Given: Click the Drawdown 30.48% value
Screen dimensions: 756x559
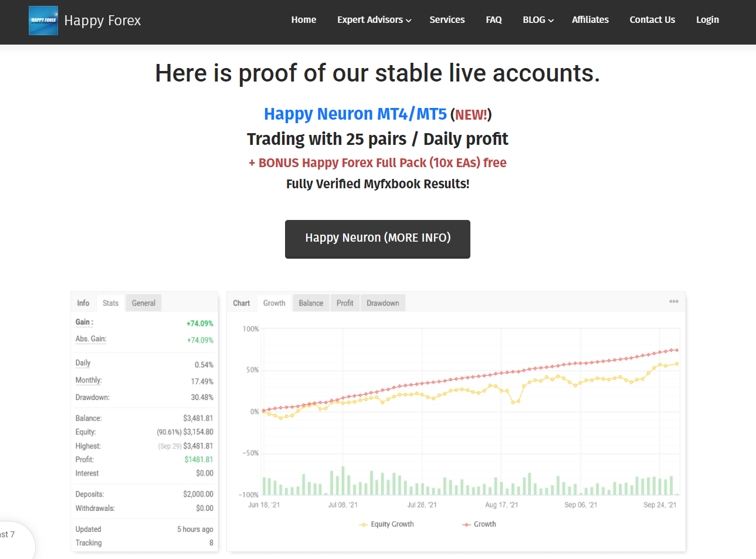Looking at the screenshot, I should tap(202, 397).
